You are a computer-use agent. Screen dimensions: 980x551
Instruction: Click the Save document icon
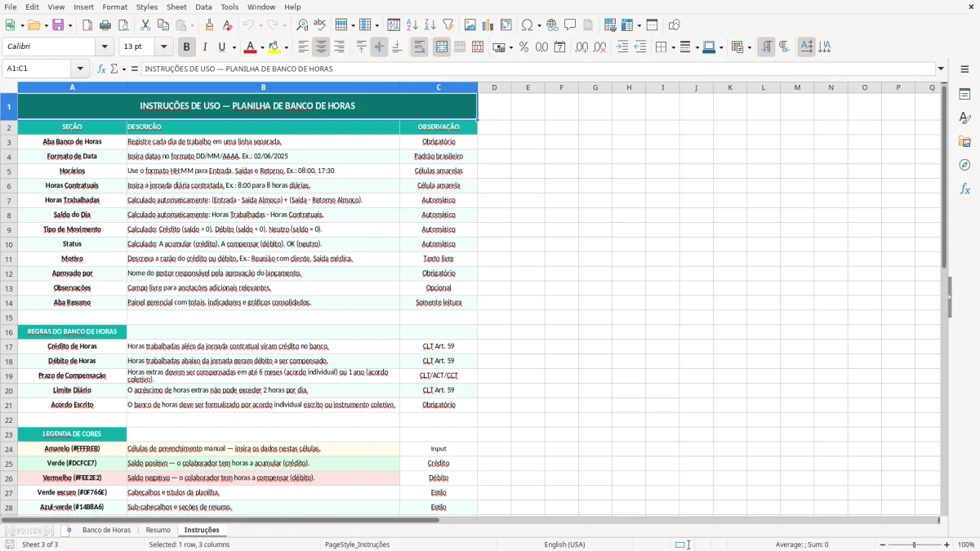[59, 25]
